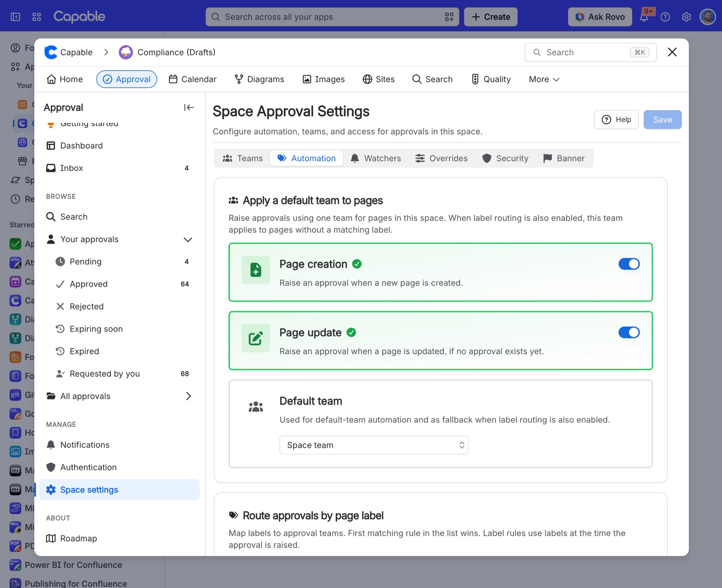Click the Ask Rovo button
Viewport: 722px width, 588px height.
point(600,17)
